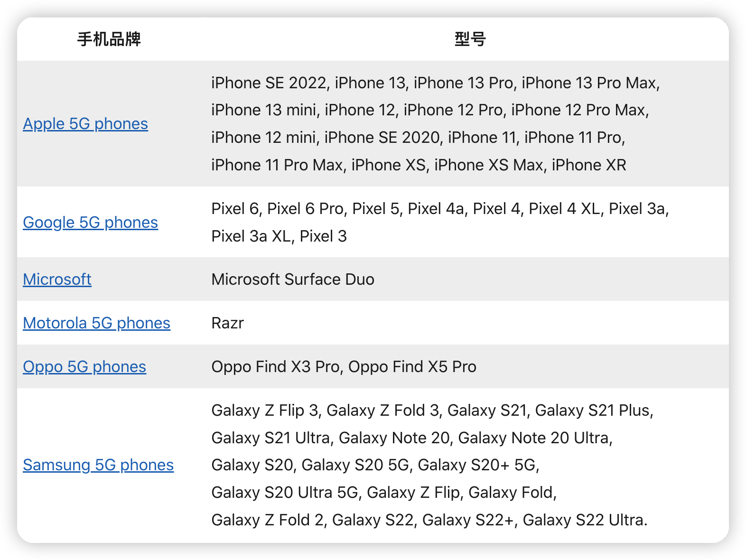746x560 pixels.
Task: Select the Pixel 3a XL model name
Action: click(251, 236)
